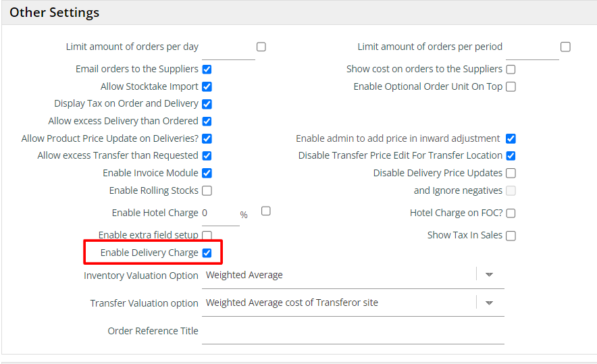
Task: Uncheck Allow Stocktake Import
Action: (207, 86)
